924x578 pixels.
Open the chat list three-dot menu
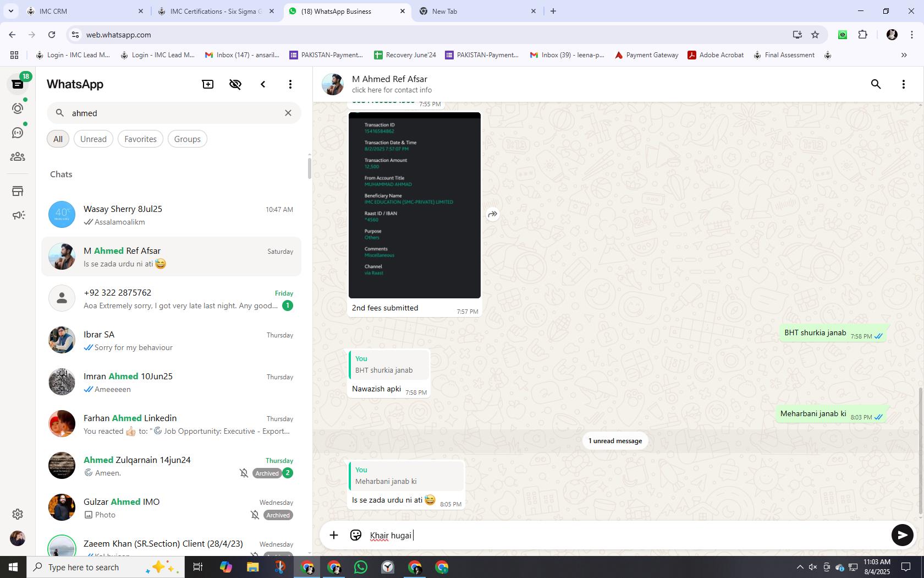tap(290, 84)
